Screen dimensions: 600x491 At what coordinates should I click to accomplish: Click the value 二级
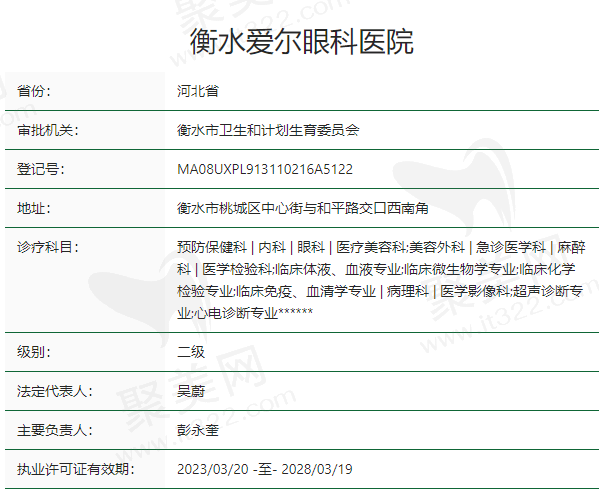191,352
